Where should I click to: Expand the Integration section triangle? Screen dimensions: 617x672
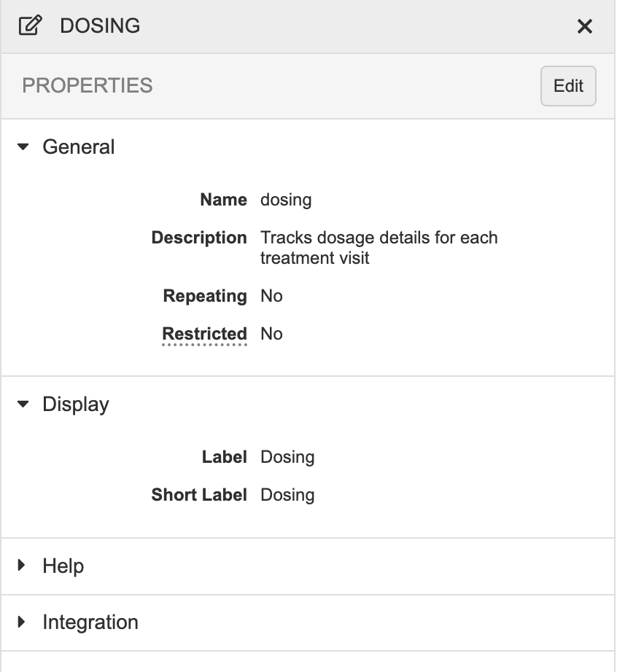pos(22,622)
